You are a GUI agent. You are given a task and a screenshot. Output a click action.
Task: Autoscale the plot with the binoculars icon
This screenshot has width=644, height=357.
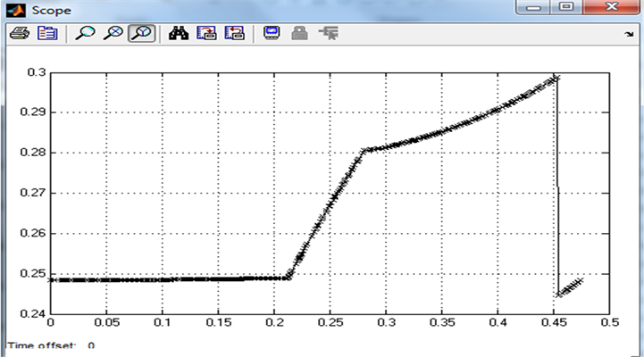tap(180, 34)
